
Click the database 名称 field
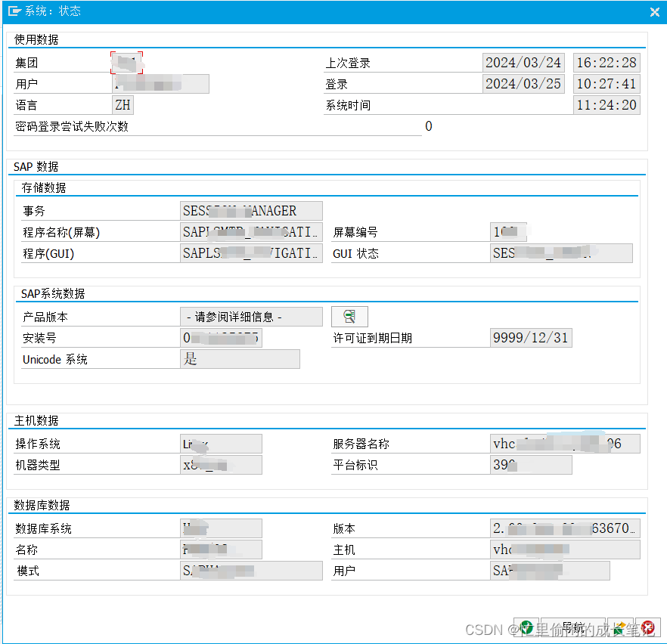coord(221,550)
